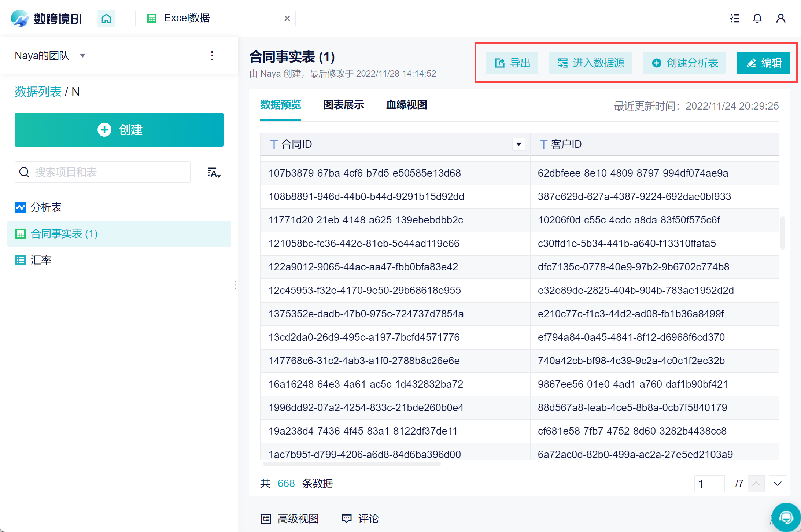
Task: Open team options three-dot menu
Action: tap(212, 56)
